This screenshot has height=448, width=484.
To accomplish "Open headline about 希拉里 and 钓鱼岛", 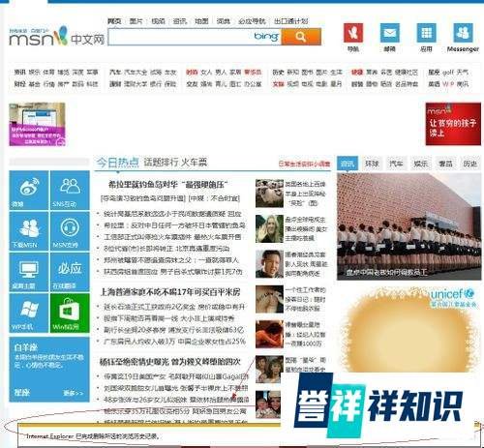I will pyautogui.click(x=168, y=185).
